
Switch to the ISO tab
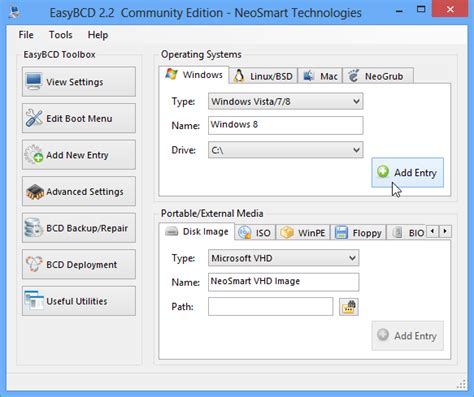click(x=255, y=232)
